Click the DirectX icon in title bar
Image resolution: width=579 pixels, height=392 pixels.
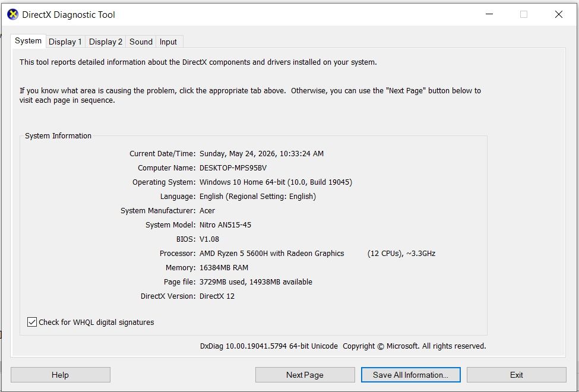[x=12, y=15]
